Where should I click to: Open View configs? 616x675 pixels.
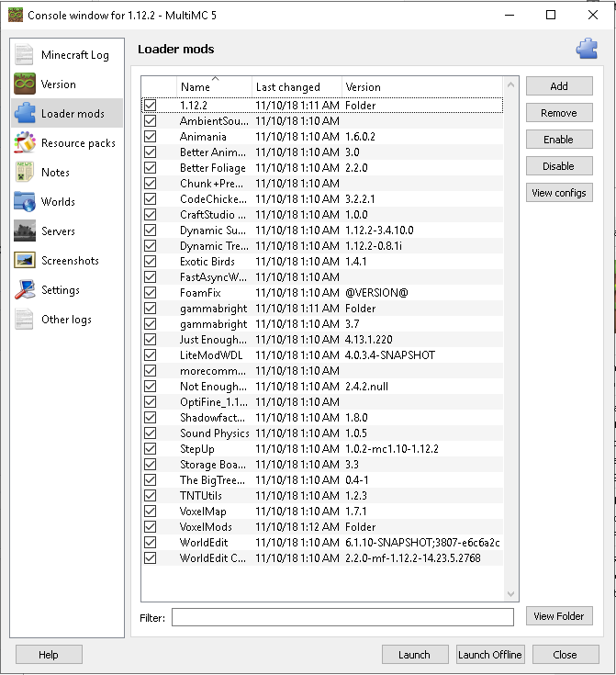tap(559, 193)
